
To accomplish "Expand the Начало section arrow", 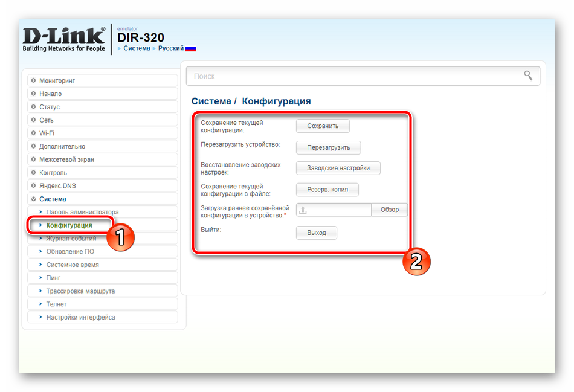I will tap(34, 94).
